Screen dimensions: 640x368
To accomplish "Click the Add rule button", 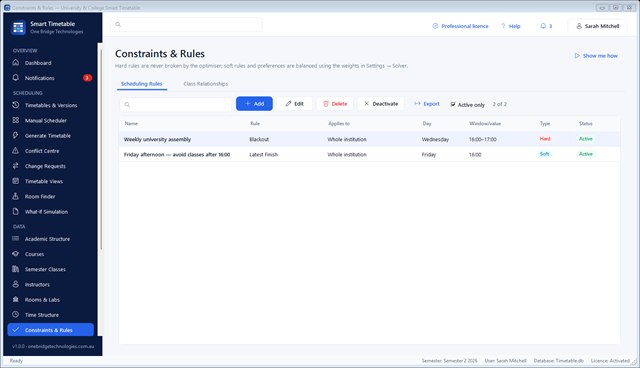I will tap(254, 104).
